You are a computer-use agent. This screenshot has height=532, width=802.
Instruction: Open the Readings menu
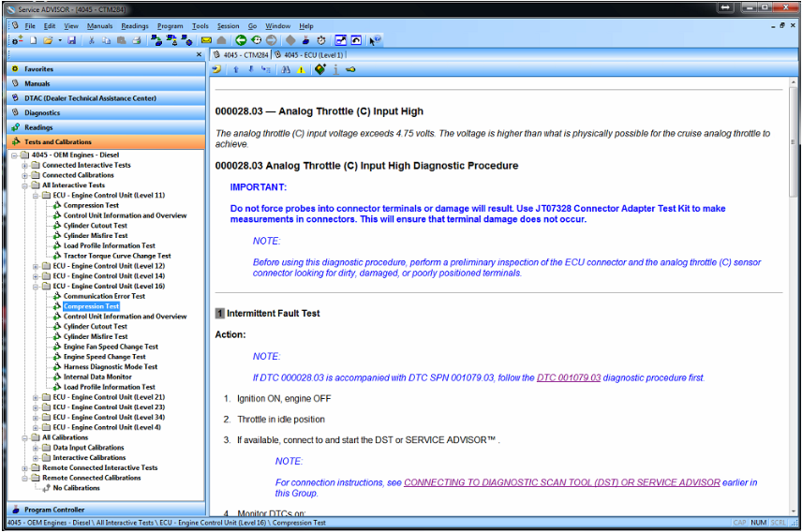[135, 26]
